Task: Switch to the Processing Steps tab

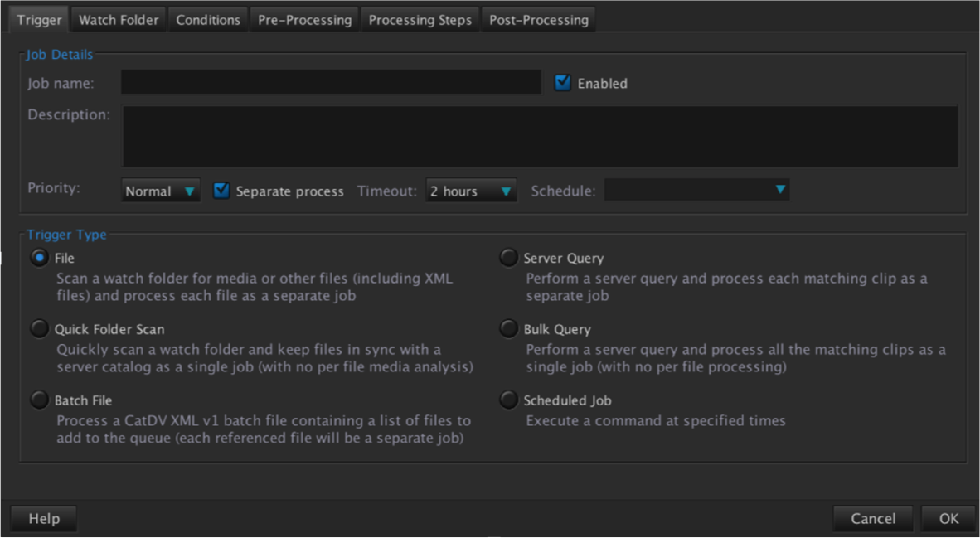Action: (420, 20)
